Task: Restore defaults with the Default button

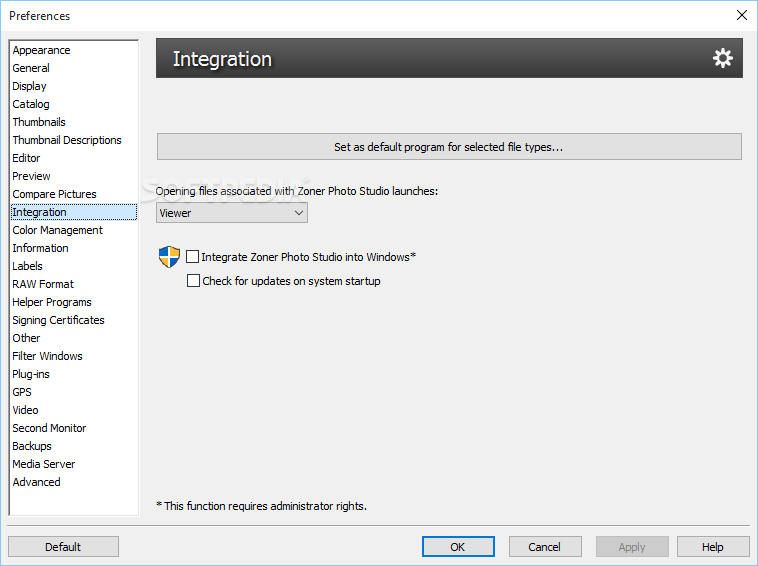Action: 63,547
